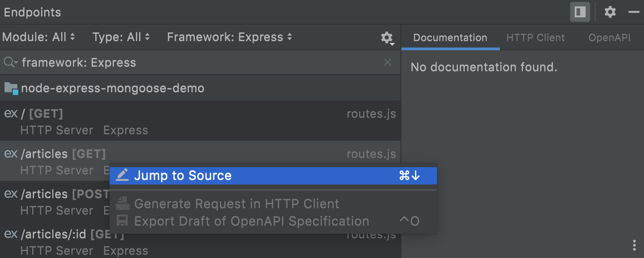
Task: Click the pencil icon beside Jump to Source
Action: 122,175
